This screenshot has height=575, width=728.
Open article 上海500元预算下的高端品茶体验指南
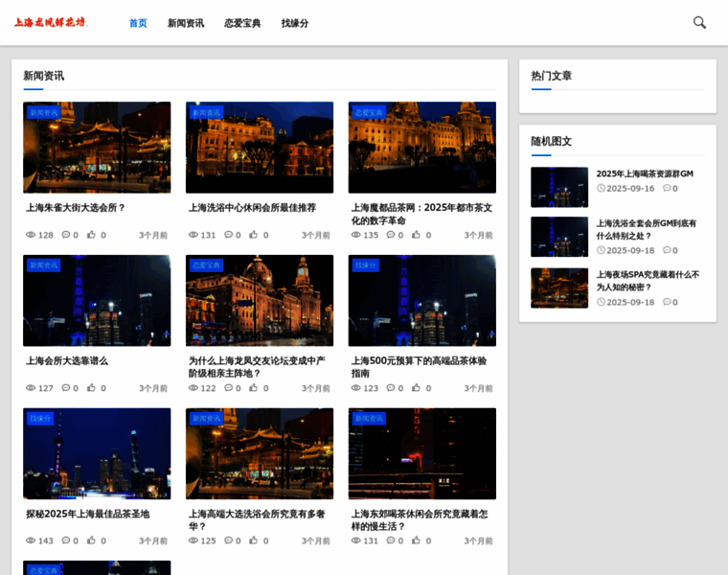419,367
